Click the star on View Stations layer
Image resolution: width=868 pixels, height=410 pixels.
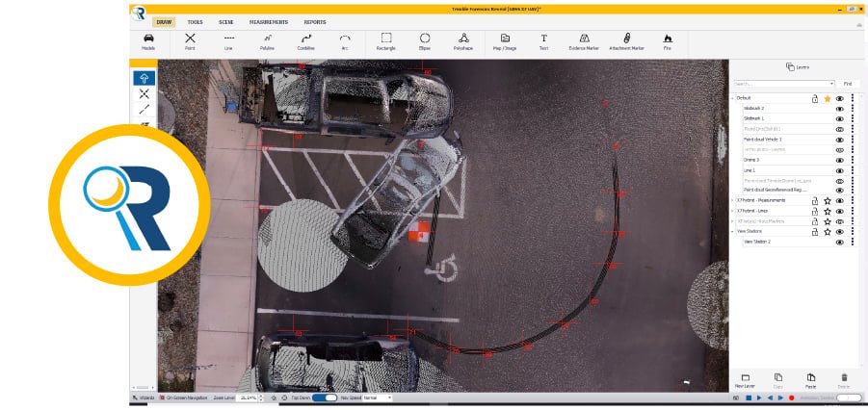coord(828,232)
